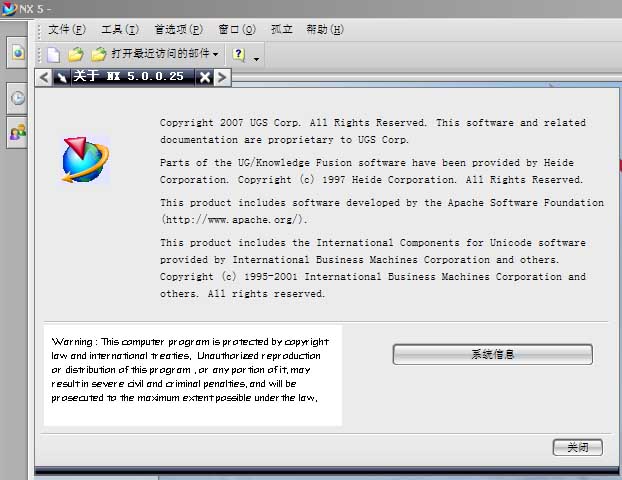
Task: Click the toolbar drag handle beside 文件
Action: pos(39,31)
